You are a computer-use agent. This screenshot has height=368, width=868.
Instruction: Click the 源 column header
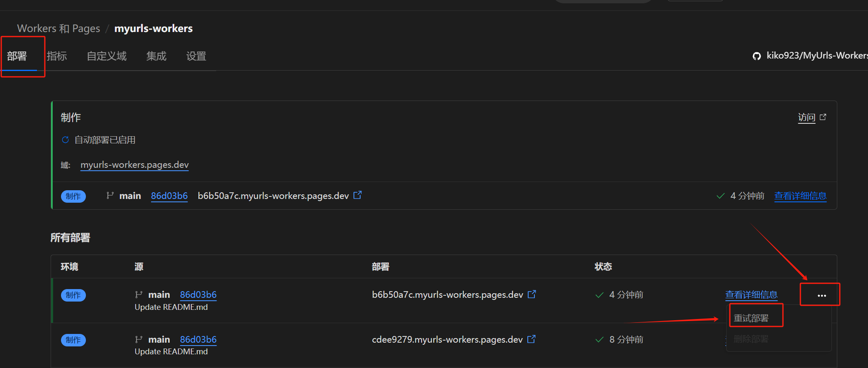tap(139, 267)
